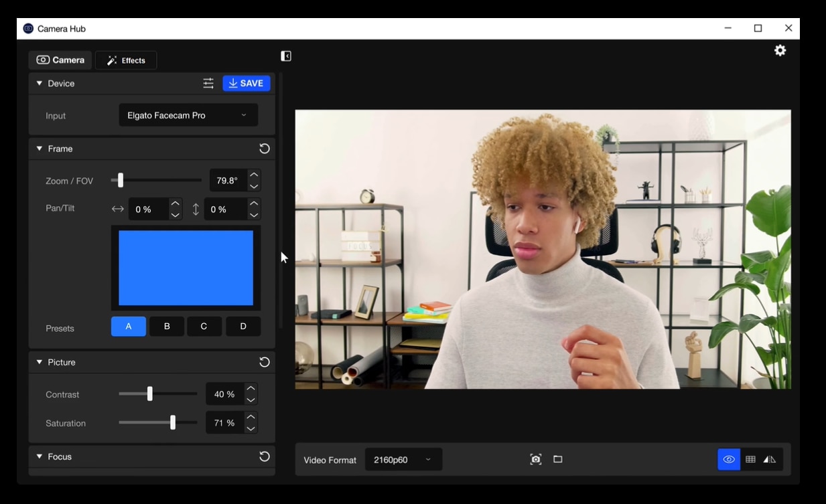Screen dimensions: 826x504
Task: Toggle mirror flip of the preview
Action: 770,459
